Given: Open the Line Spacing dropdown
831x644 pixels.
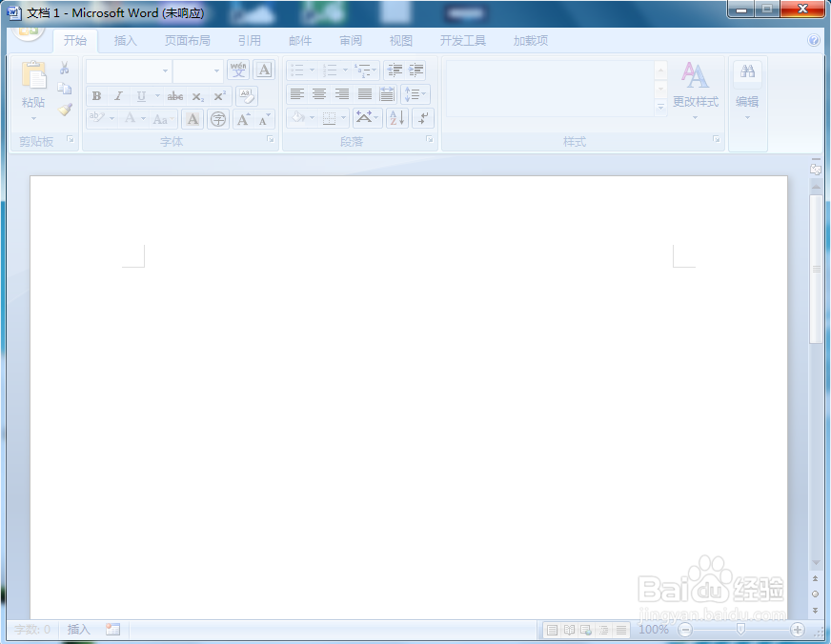Looking at the screenshot, I should [415, 94].
